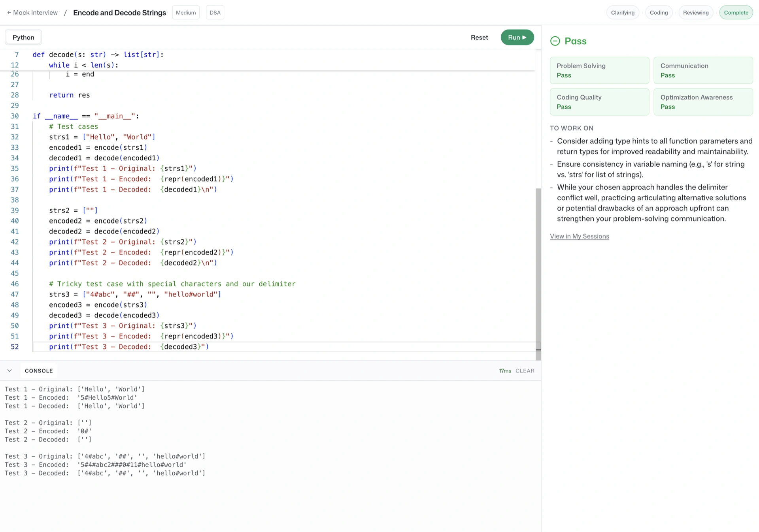Click the sticky 'def decode' header line
The image size is (759, 532).
click(98, 55)
